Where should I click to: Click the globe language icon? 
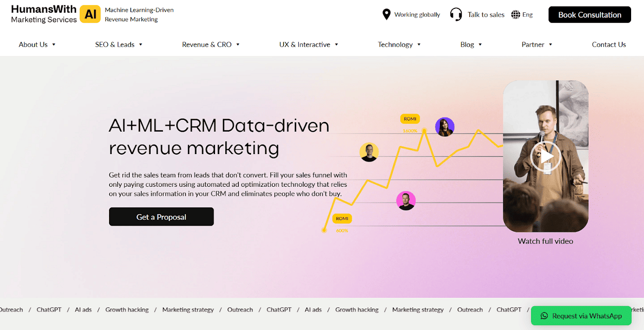coord(516,14)
